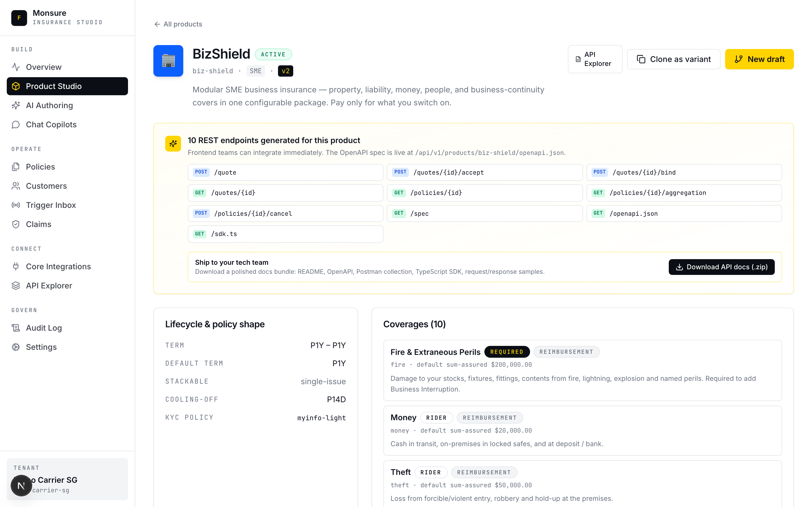The width and height of the screenshot is (812, 507).
Task: Open Settings with the gear icon
Action: 16,347
